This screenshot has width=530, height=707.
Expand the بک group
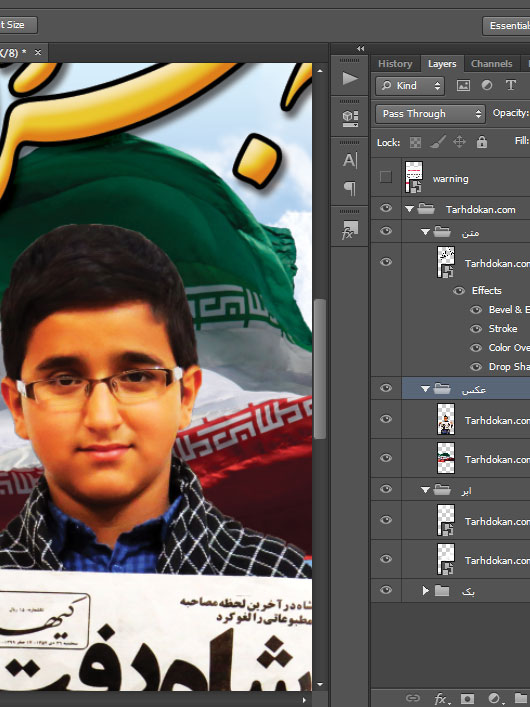(x=425, y=590)
